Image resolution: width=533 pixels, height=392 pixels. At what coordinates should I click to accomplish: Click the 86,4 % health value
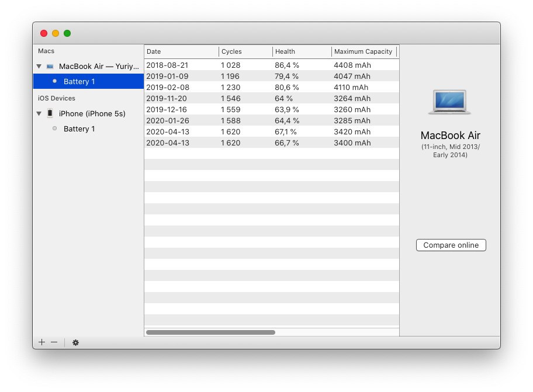click(x=287, y=65)
